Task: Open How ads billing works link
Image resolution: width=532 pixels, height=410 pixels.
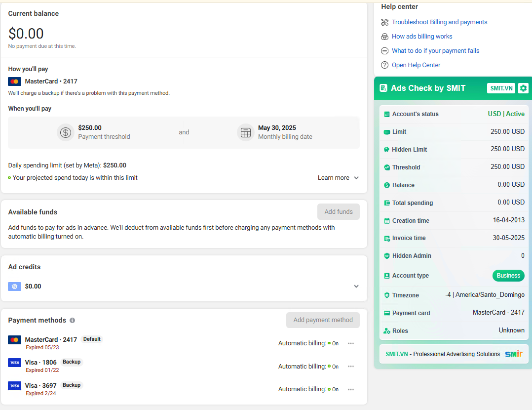Action: (422, 37)
